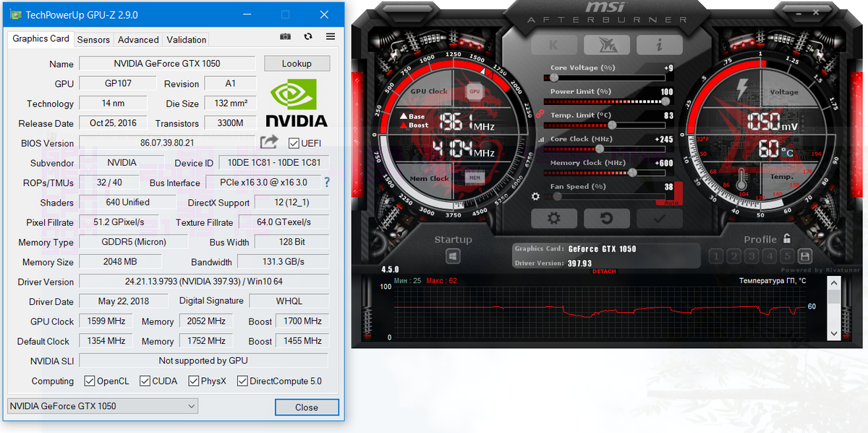
Task: Click the GPU chip icon in the clock gauge
Action: coord(475,92)
